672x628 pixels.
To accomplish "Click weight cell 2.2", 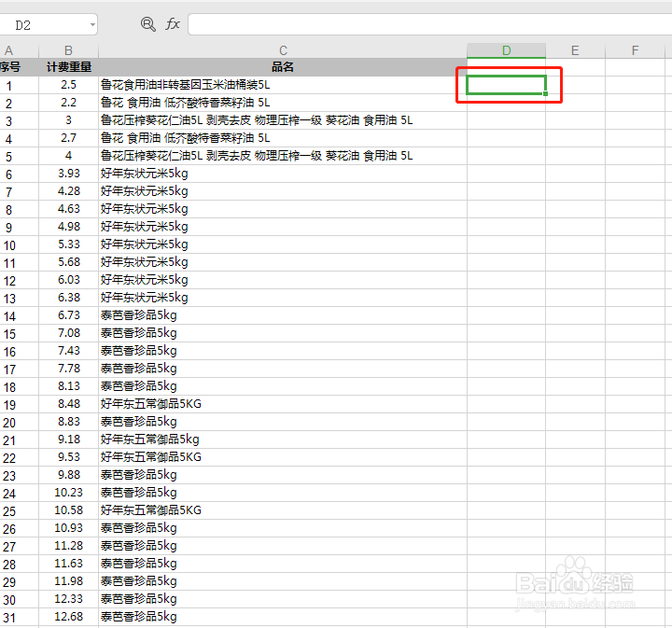I will (68, 103).
